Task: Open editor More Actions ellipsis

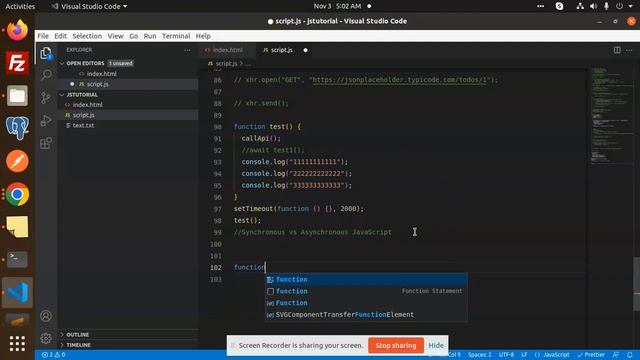Action: [629, 50]
